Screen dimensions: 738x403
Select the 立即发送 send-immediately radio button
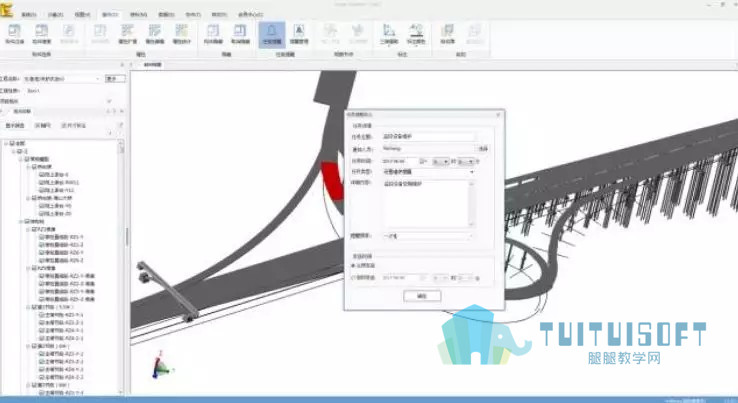pyautogui.click(x=353, y=266)
